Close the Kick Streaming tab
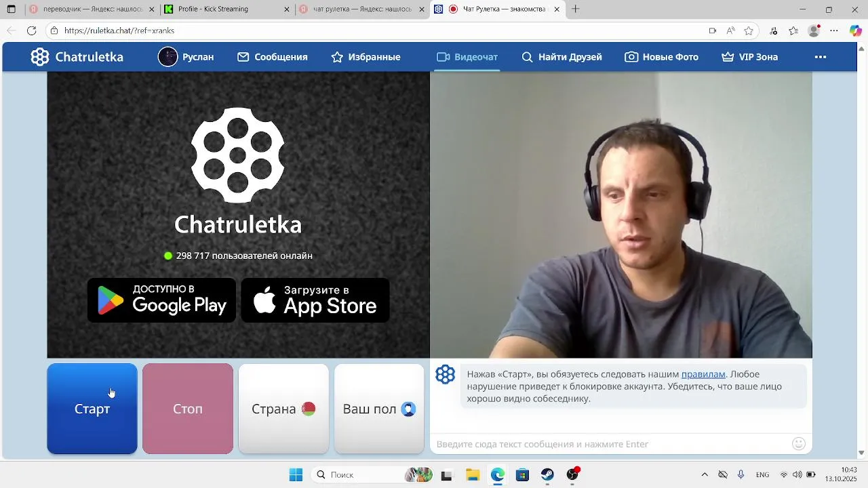 (x=287, y=9)
